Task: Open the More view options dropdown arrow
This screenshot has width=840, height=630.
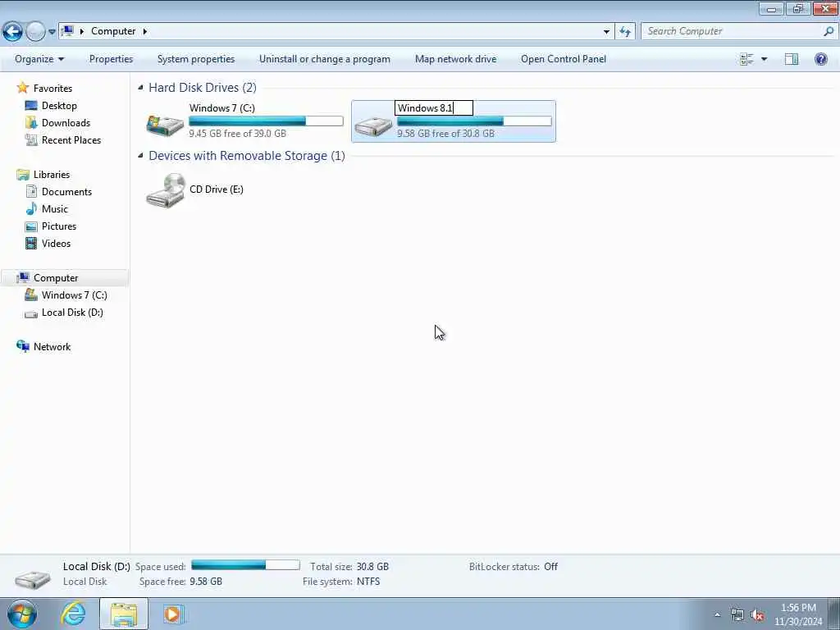Action: coord(764,59)
